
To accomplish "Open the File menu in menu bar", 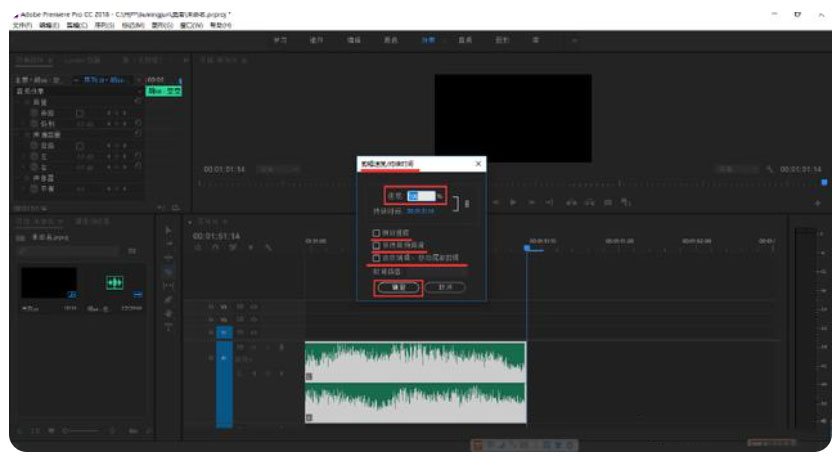I will point(24,24).
